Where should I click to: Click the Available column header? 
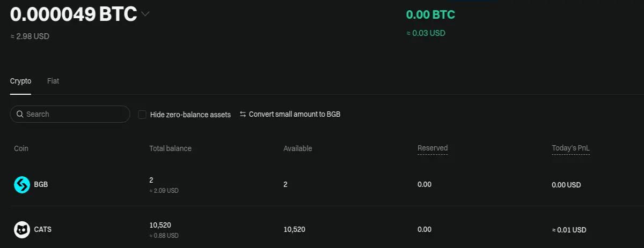[298, 148]
